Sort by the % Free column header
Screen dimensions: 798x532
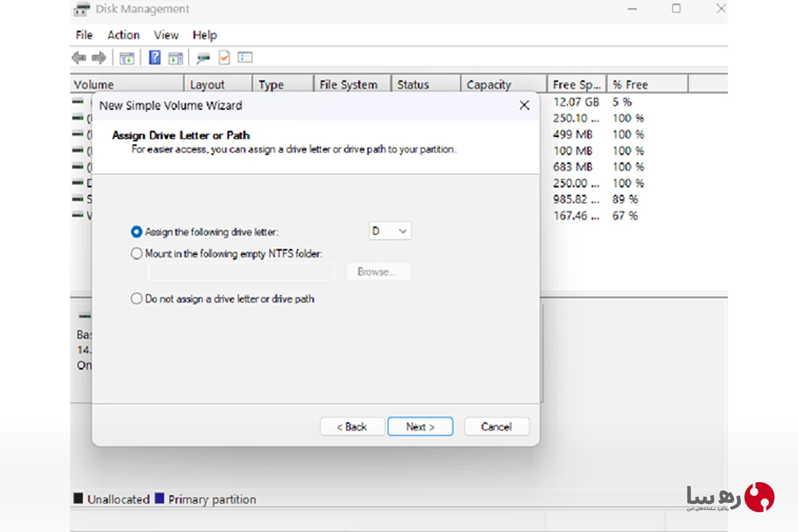click(647, 84)
